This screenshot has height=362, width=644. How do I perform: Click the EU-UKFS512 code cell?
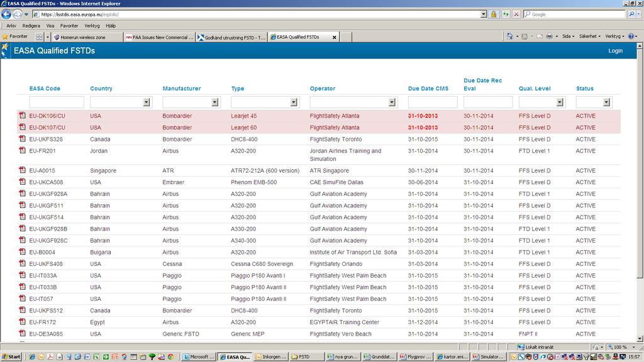coord(46,310)
